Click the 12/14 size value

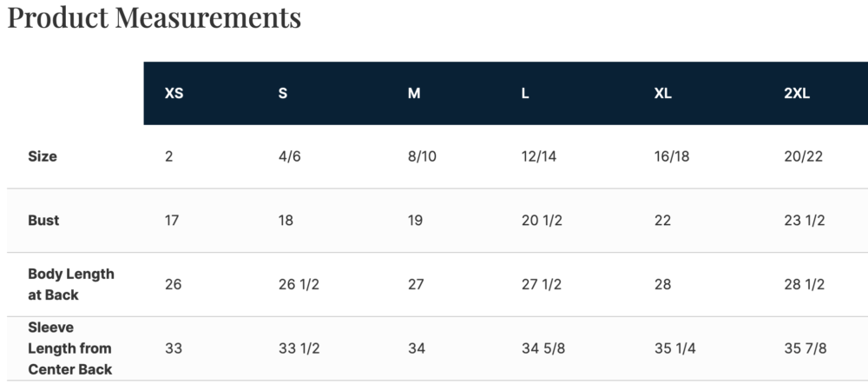[538, 156]
